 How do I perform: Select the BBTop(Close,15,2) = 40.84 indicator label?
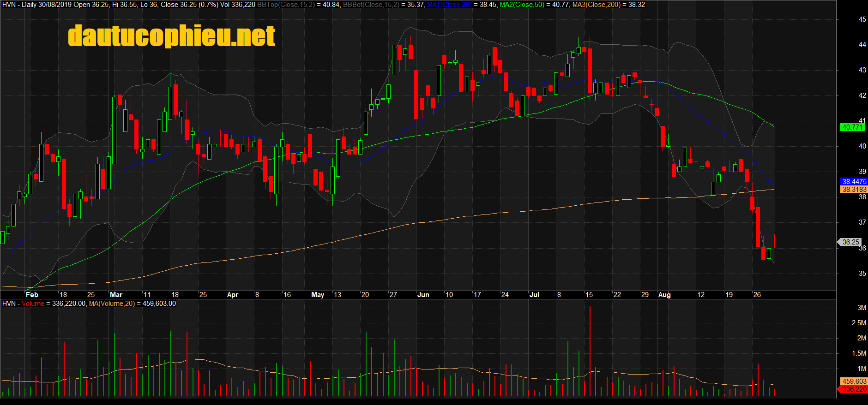tap(299, 5)
